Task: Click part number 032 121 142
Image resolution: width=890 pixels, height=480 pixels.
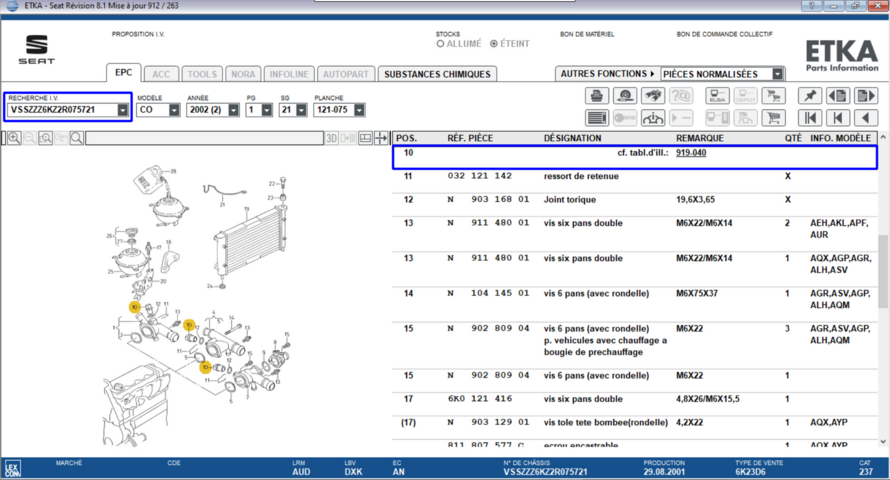Action: 480,176
